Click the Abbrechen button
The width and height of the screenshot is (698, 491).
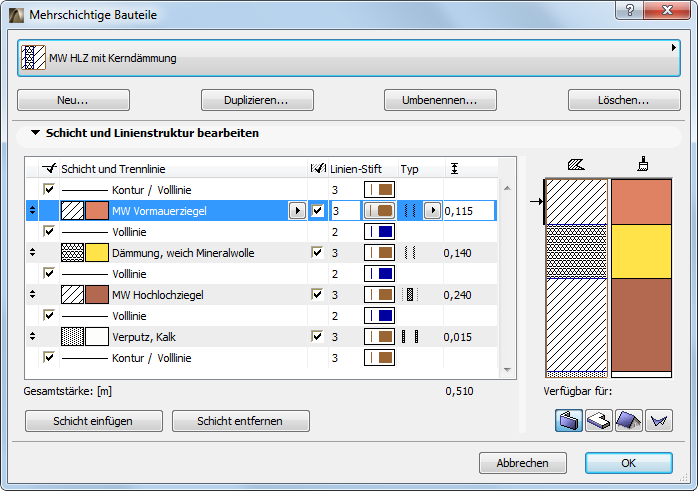pos(523,463)
